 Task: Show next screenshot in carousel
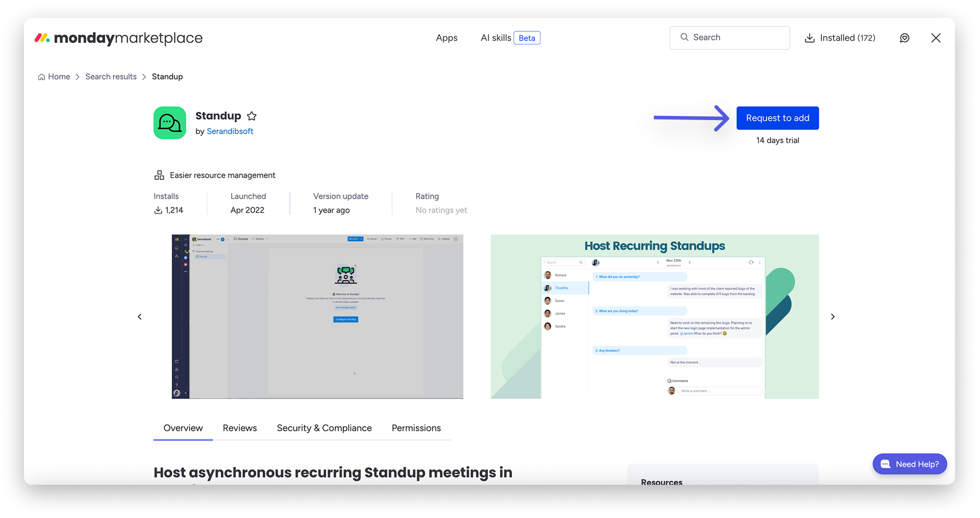coord(832,317)
